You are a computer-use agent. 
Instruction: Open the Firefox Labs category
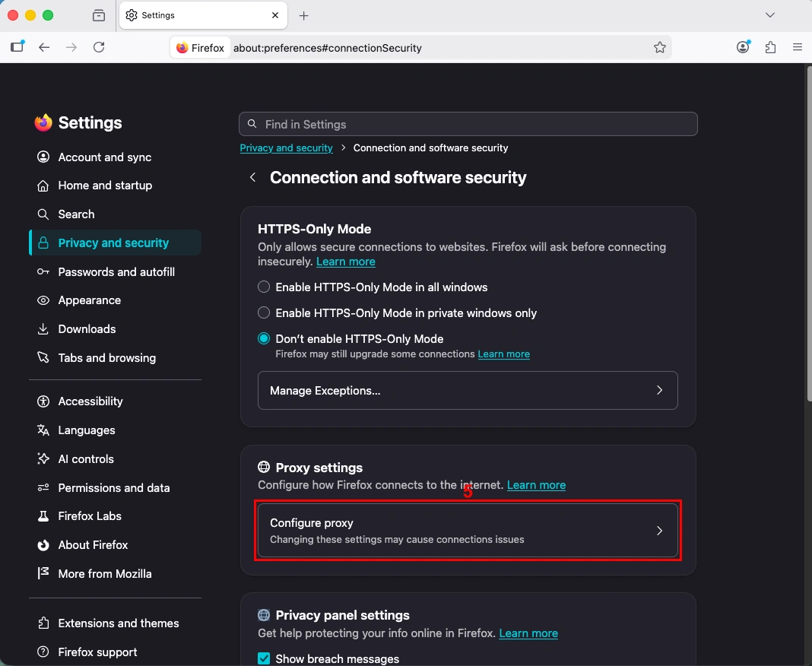(x=115, y=515)
